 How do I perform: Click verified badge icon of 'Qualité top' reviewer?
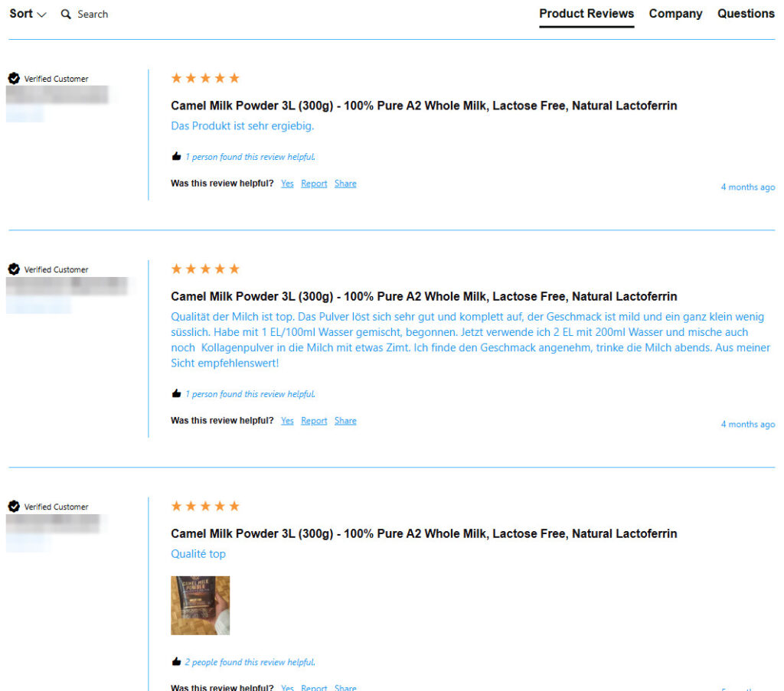pos(14,507)
